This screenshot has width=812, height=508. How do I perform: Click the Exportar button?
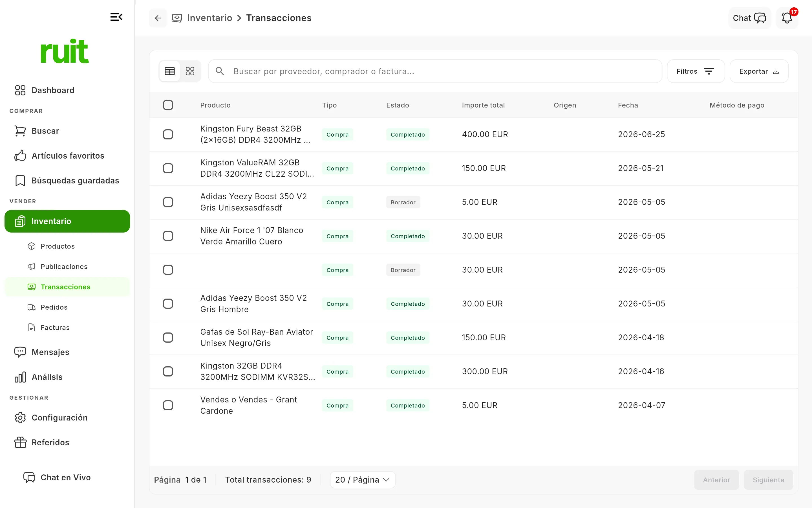(x=759, y=71)
